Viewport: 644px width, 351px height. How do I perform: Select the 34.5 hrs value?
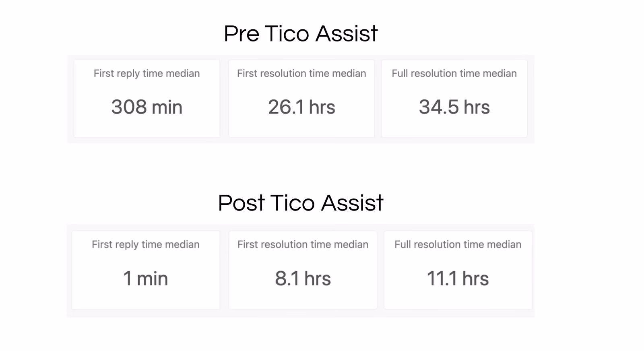point(454,107)
